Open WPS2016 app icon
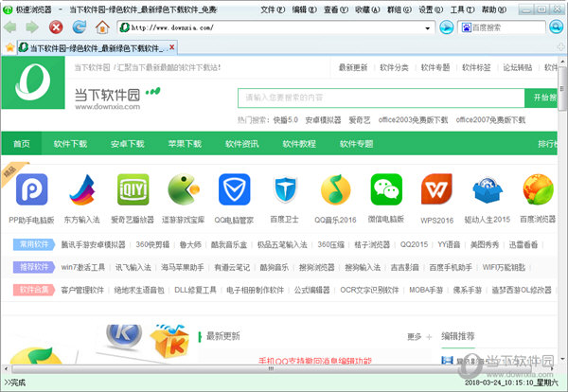The image size is (568, 392). [436, 189]
